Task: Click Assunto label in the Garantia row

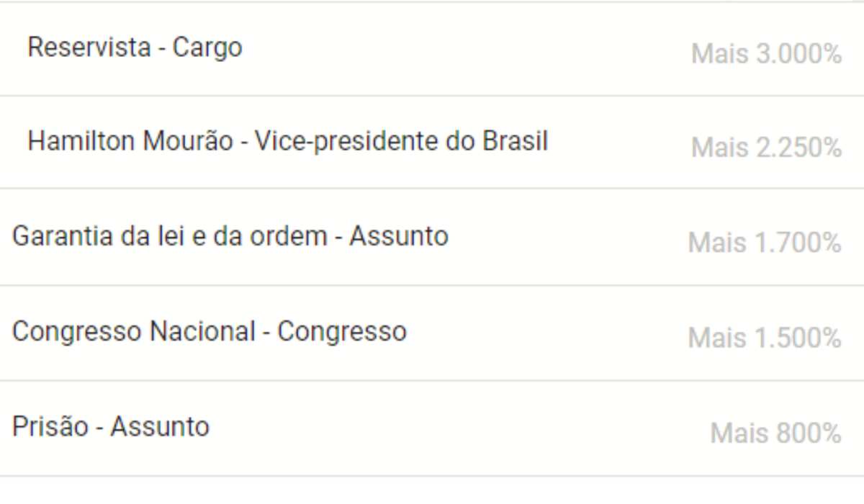Action: [399, 236]
